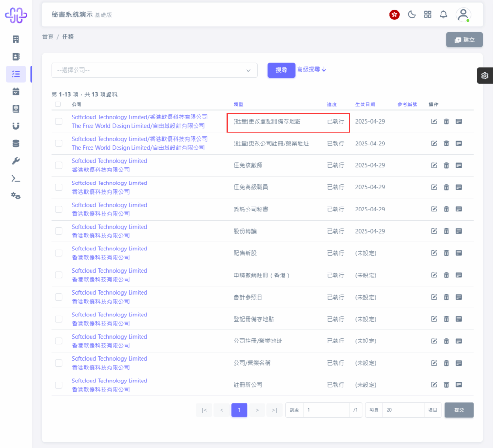493x448 pixels.
Task: View details of 會計參照日 task
Action: point(459,297)
